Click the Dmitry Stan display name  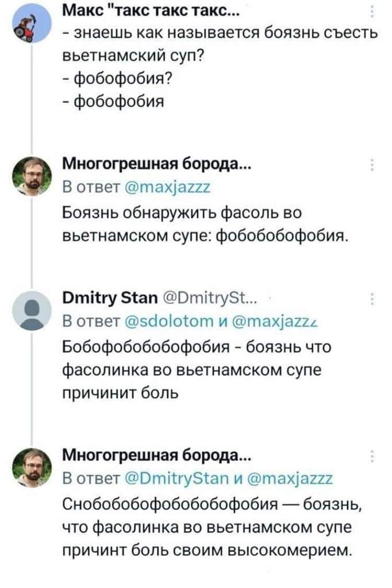[x=105, y=299]
